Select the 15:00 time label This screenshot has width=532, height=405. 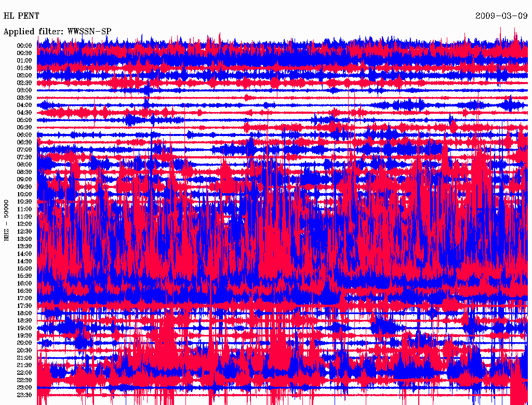click(x=24, y=268)
